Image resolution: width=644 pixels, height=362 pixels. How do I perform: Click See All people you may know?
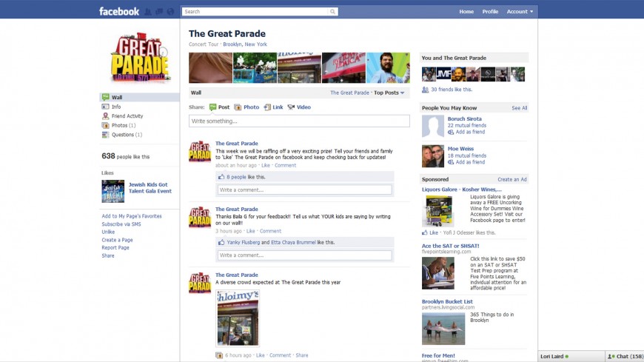tap(519, 108)
